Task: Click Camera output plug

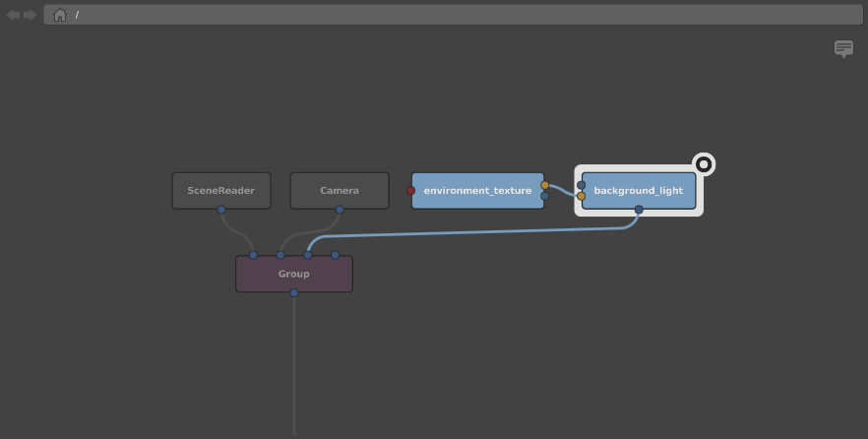Action: click(340, 210)
